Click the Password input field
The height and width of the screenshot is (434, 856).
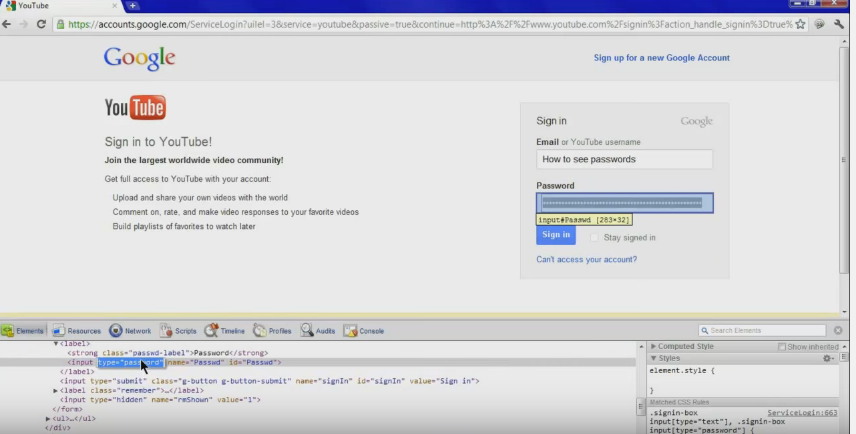625,203
